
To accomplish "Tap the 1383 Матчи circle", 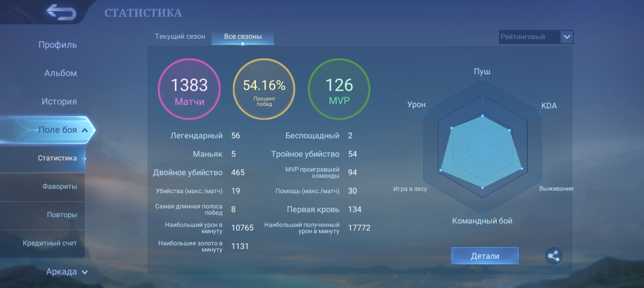I will coord(189,89).
